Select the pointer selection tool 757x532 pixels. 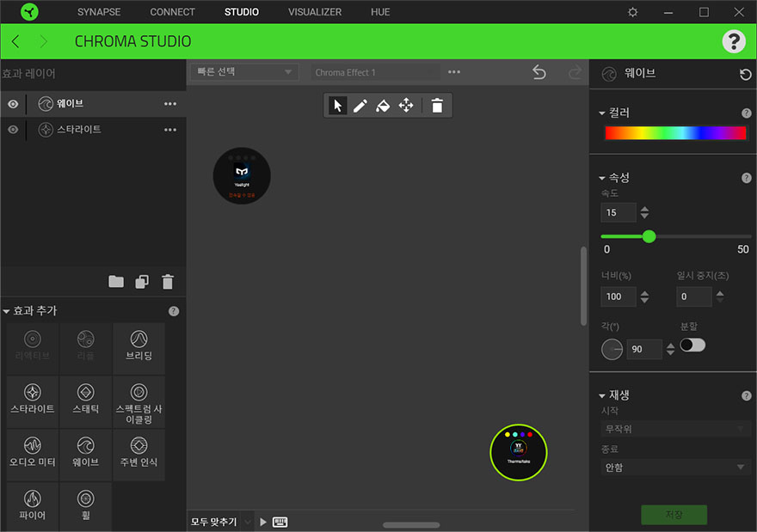pos(337,105)
